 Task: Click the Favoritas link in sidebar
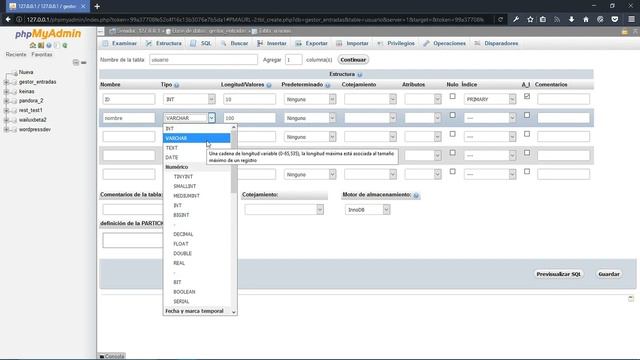point(42,54)
